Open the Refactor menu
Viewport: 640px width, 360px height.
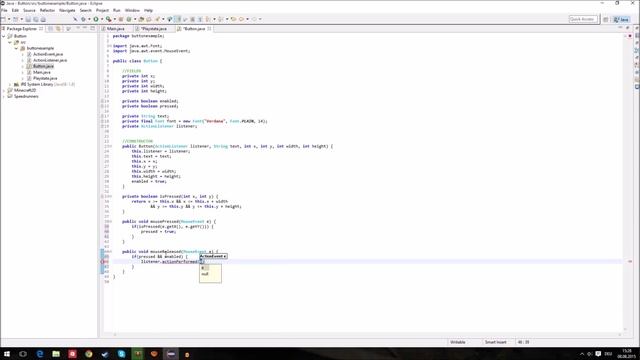click(x=47, y=10)
